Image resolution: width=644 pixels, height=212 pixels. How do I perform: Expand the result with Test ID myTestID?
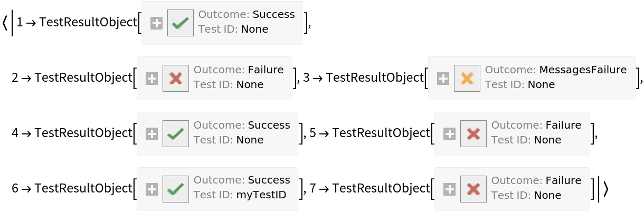point(151,189)
